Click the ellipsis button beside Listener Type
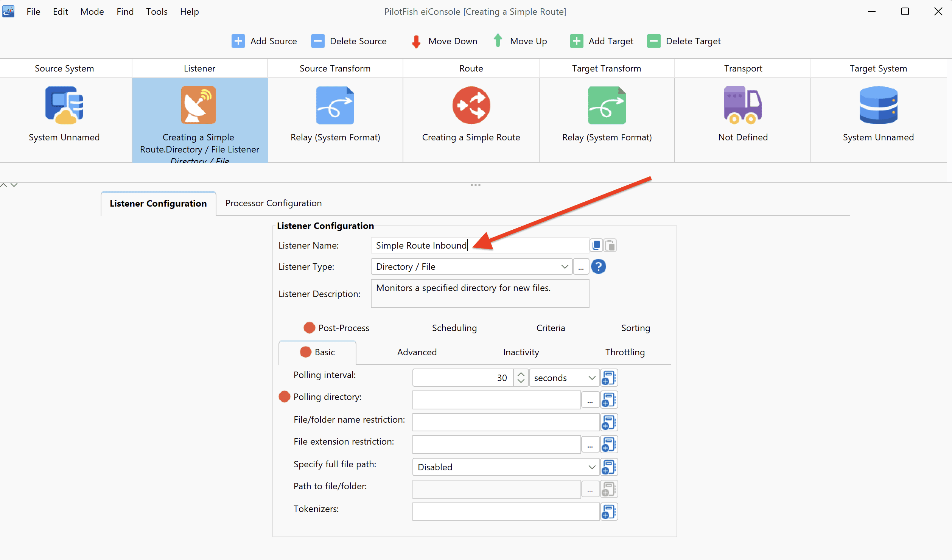952x560 pixels. [581, 266]
